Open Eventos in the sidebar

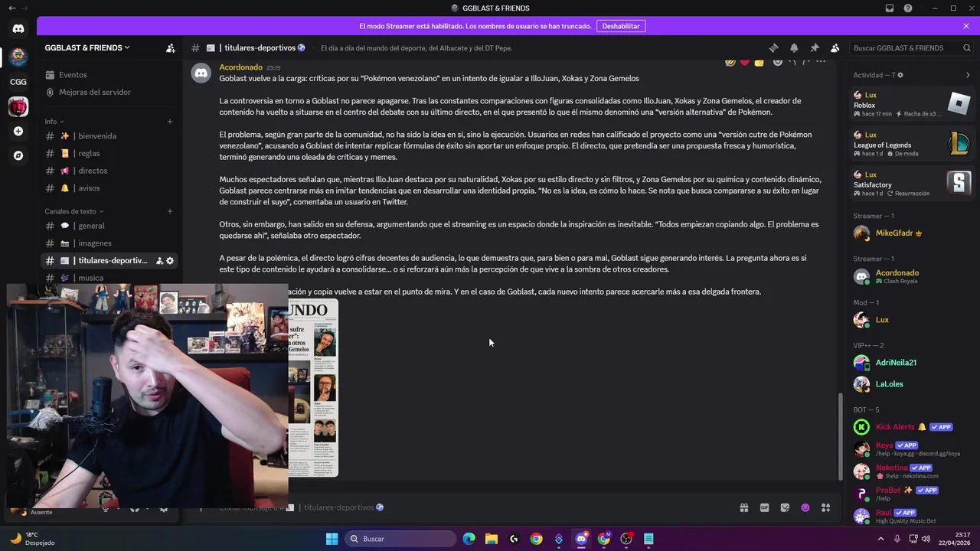click(109, 75)
